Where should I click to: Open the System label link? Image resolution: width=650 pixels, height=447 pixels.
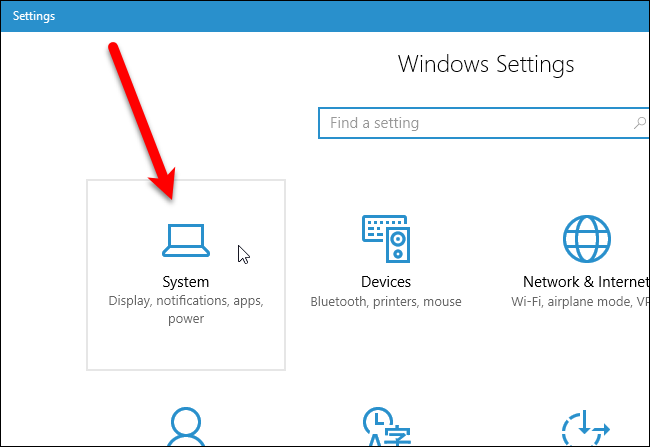(x=185, y=282)
